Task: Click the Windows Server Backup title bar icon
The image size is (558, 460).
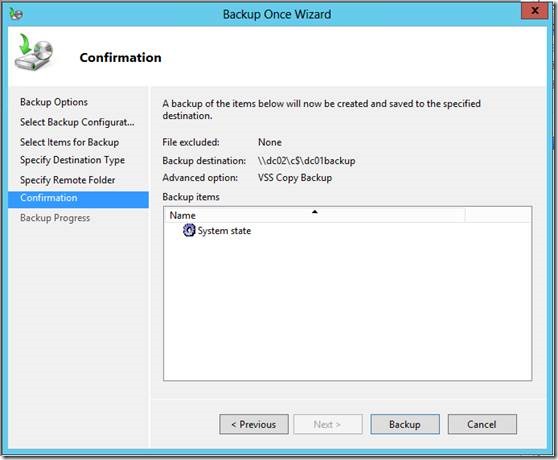Action: click(16, 14)
